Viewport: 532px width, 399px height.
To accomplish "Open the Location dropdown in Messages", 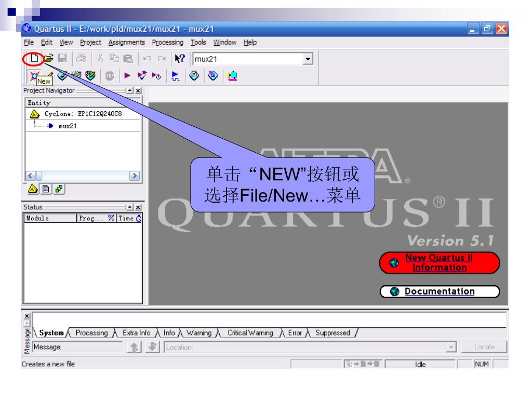I will click(451, 347).
